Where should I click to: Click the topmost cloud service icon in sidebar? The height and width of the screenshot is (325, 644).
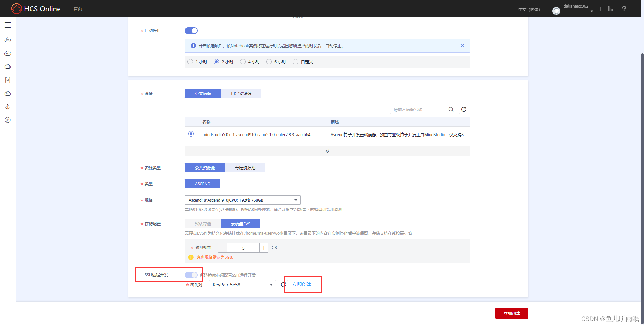point(8,40)
